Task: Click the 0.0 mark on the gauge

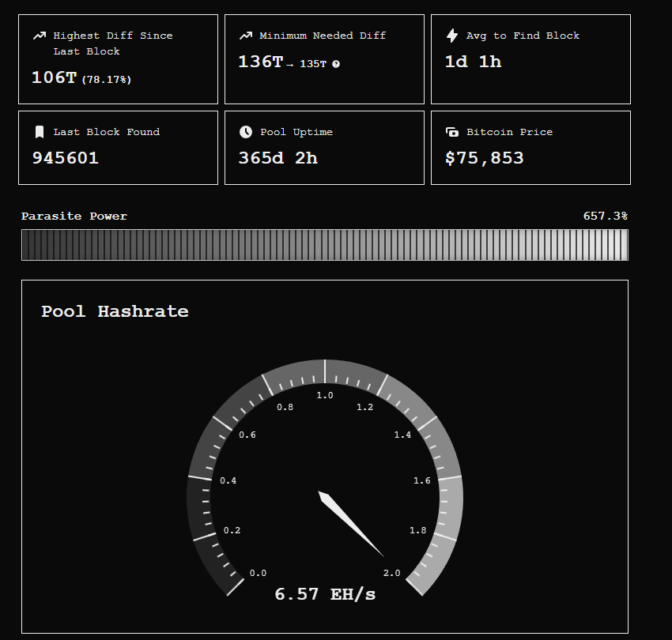Action: pyautogui.click(x=258, y=573)
